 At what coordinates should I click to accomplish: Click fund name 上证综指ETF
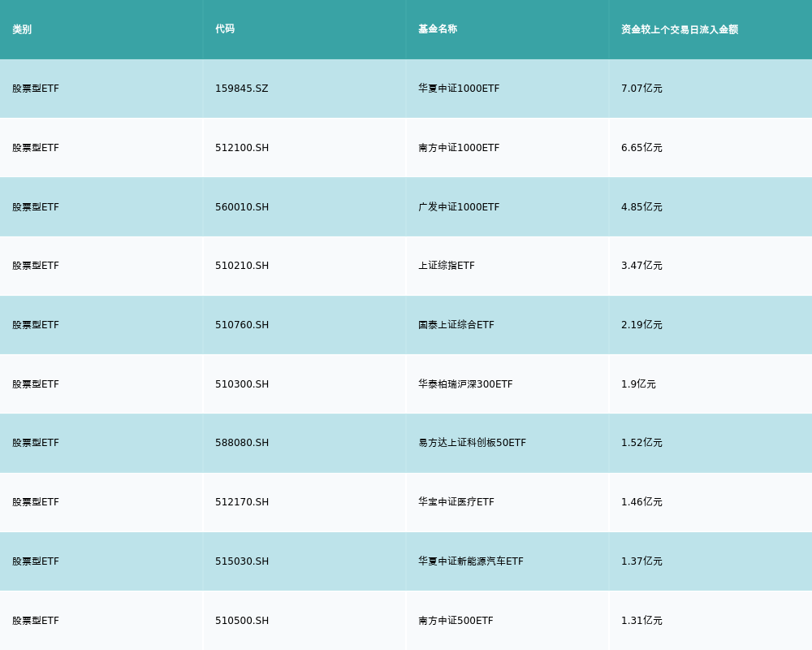tap(447, 266)
